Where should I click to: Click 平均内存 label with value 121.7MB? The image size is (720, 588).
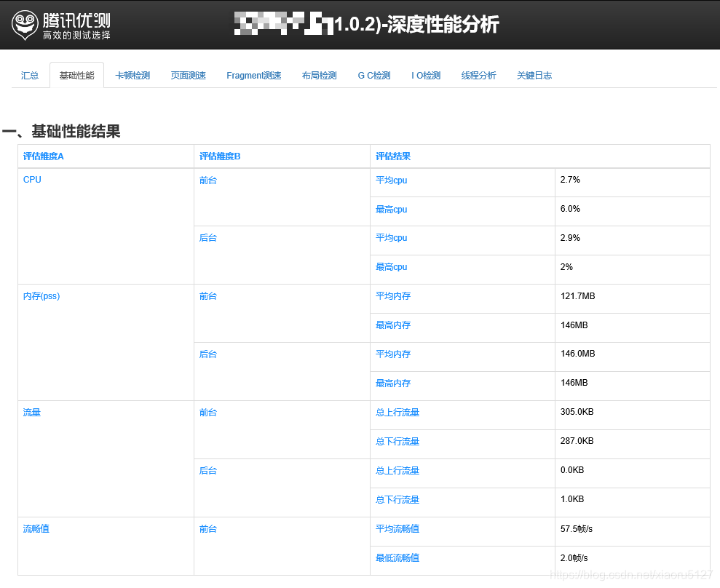(393, 296)
